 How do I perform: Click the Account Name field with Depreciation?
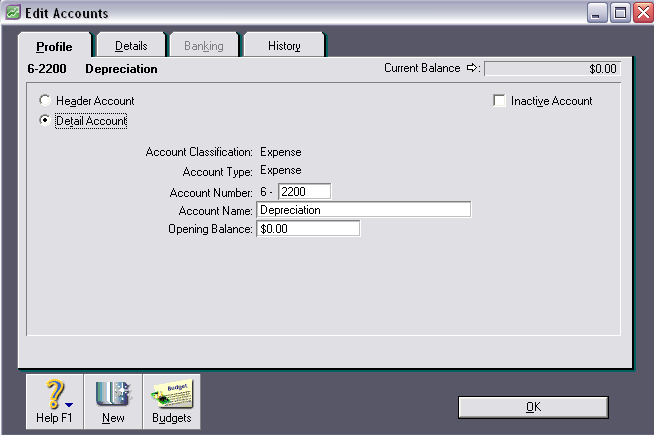[x=364, y=209]
